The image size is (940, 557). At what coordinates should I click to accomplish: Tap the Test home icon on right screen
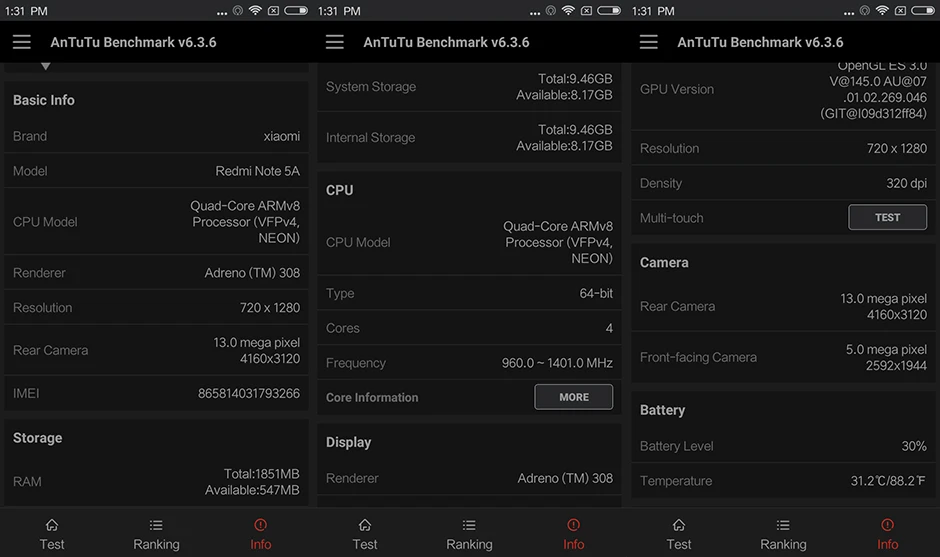(x=679, y=525)
